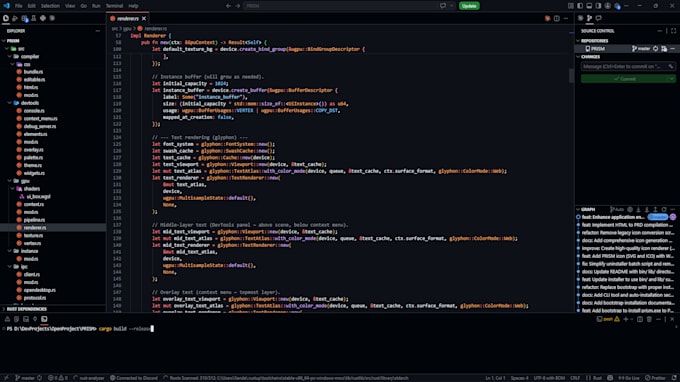Collapse the ipc folder
Viewport: 680px width, 382px height.
click(x=10, y=267)
